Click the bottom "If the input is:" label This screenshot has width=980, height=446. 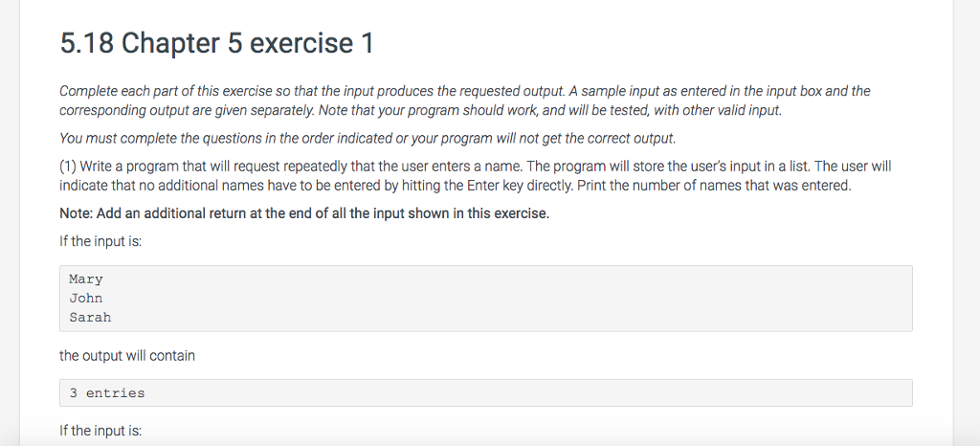100,431
